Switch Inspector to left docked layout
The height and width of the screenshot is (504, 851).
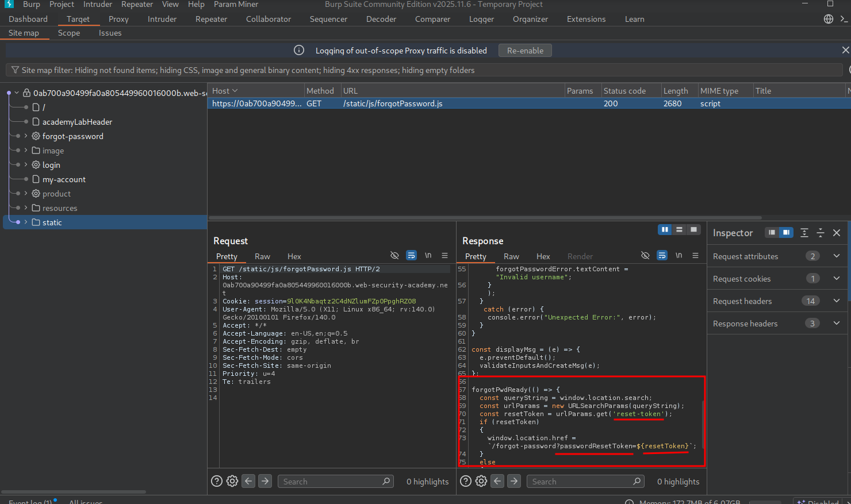coord(772,232)
